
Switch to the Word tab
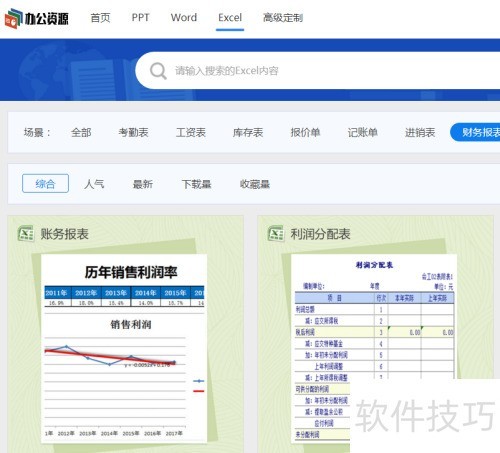tap(184, 18)
